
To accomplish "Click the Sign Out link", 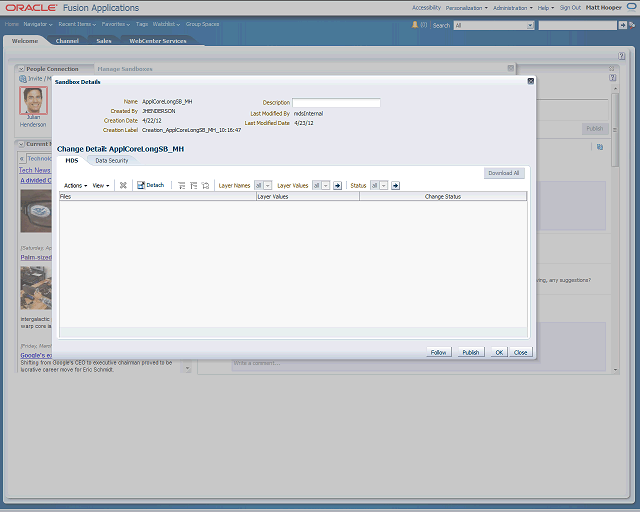I will coord(570,8).
